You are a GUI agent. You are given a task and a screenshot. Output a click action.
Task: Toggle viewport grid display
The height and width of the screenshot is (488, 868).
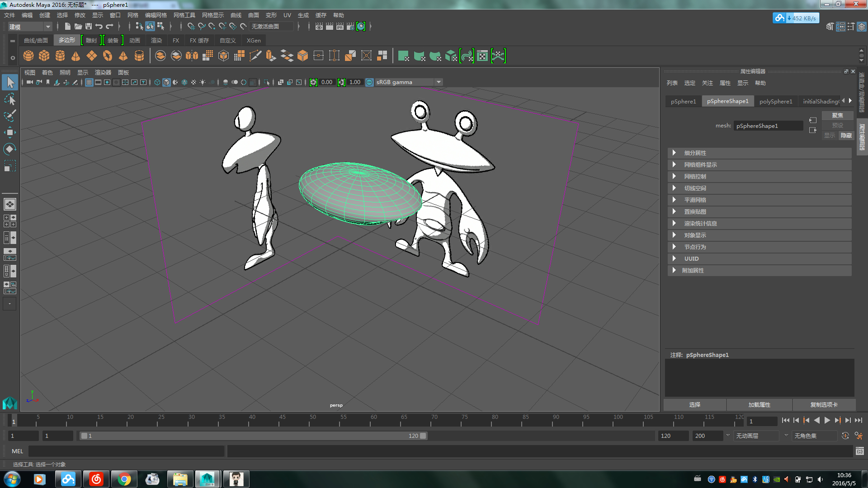89,82
